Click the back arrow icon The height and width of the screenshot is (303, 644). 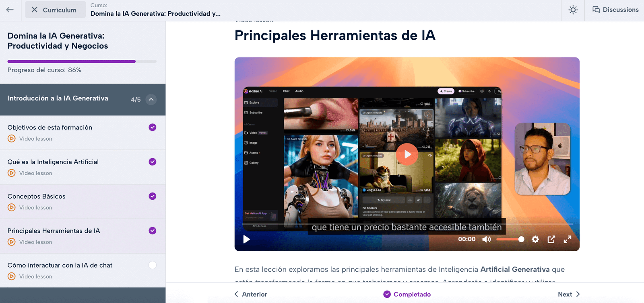point(10,10)
